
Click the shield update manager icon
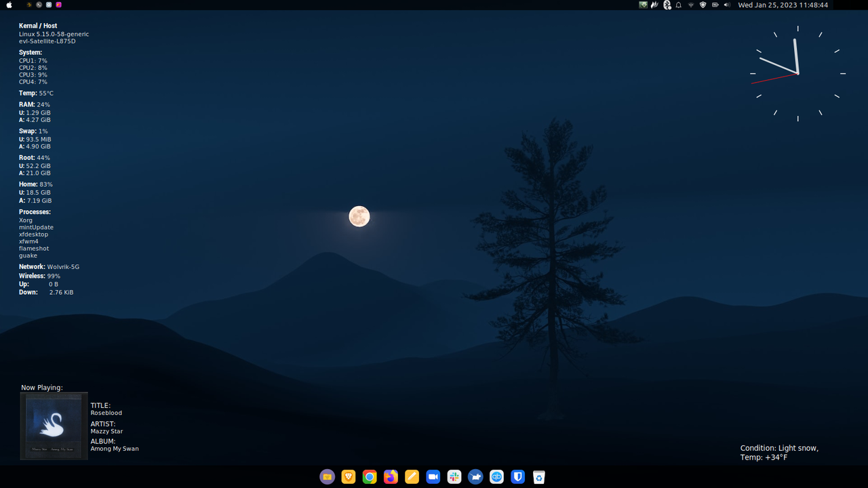point(703,5)
